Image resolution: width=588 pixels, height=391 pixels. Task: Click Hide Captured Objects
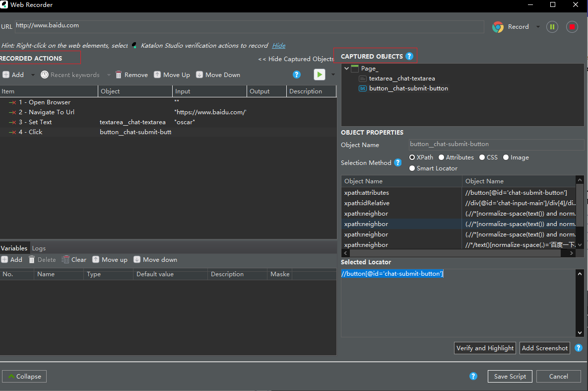pos(296,59)
